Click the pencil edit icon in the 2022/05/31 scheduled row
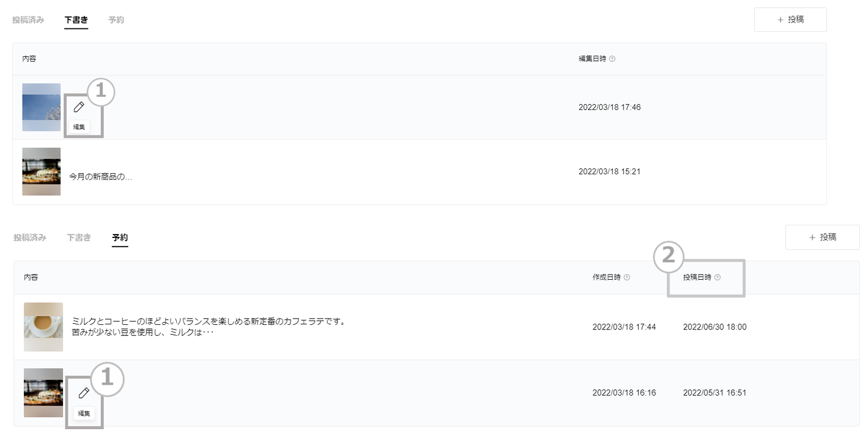 pos(84,393)
